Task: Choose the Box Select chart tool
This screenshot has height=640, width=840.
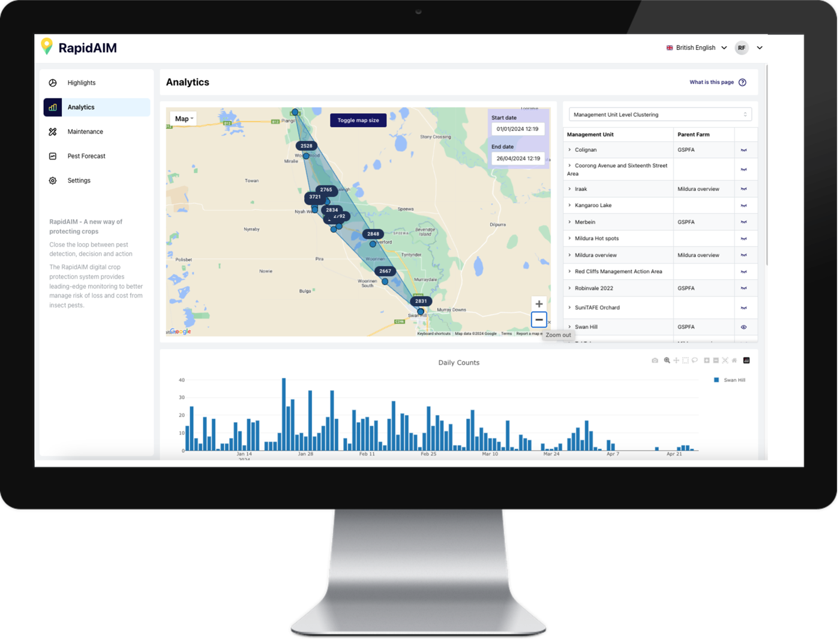Action: pos(685,360)
